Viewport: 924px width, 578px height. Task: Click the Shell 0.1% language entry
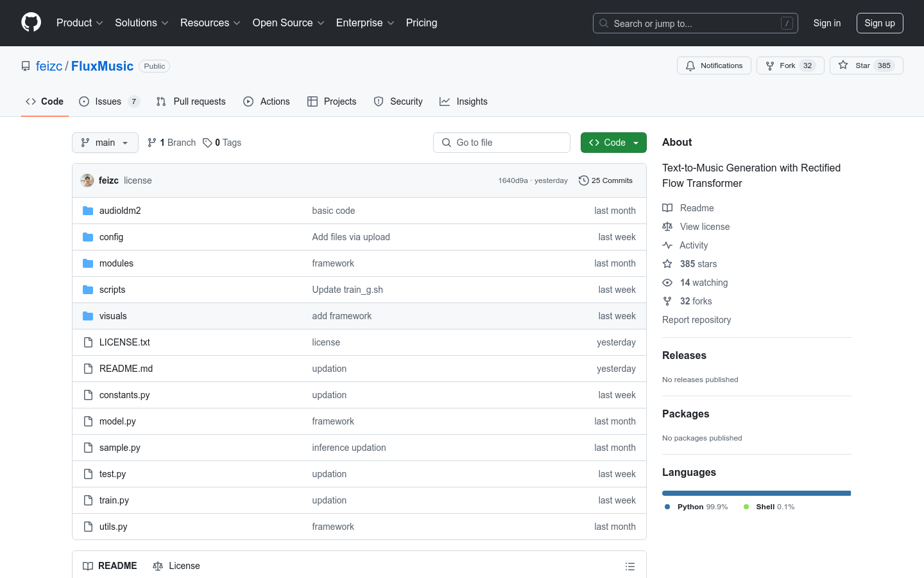point(769,507)
